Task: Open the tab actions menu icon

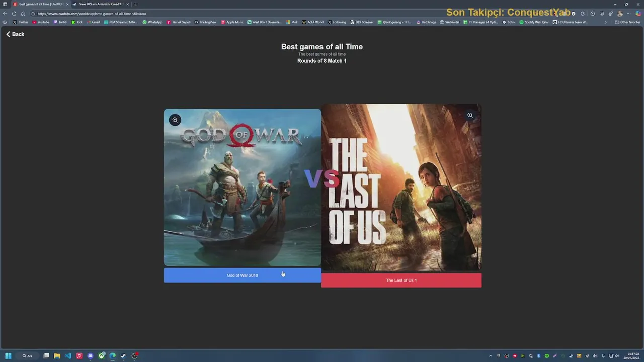Action: tap(5, 4)
